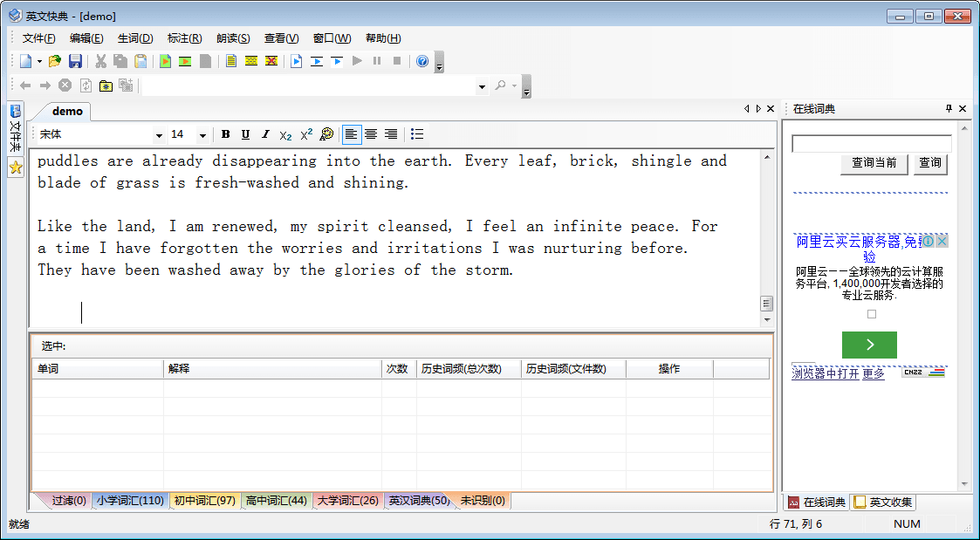This screenshot has height=540, width=980.
Task: Click the favorites star in left sidebar
Action: pos(15,167)
